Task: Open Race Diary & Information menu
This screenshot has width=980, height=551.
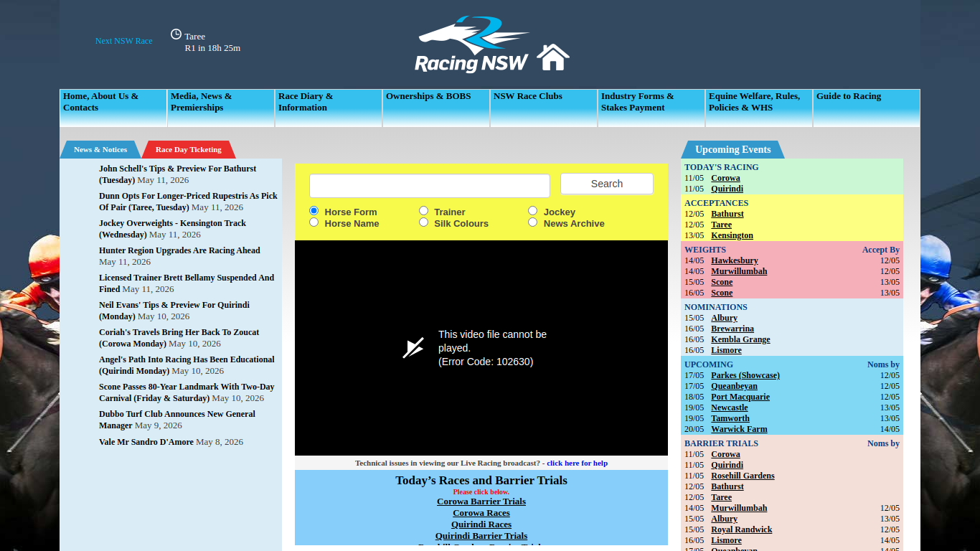Action: tap(329, 108)
